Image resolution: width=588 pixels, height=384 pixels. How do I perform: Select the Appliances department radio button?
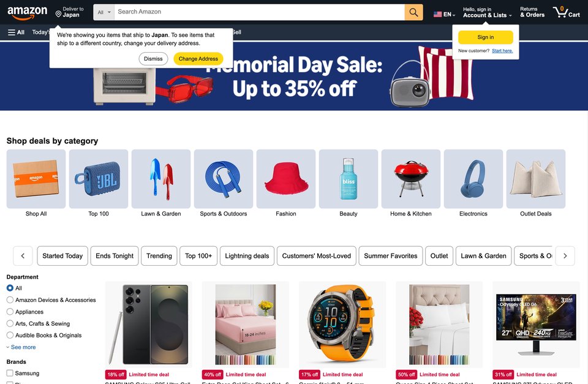pyautogui.click(x=10, y=312)
